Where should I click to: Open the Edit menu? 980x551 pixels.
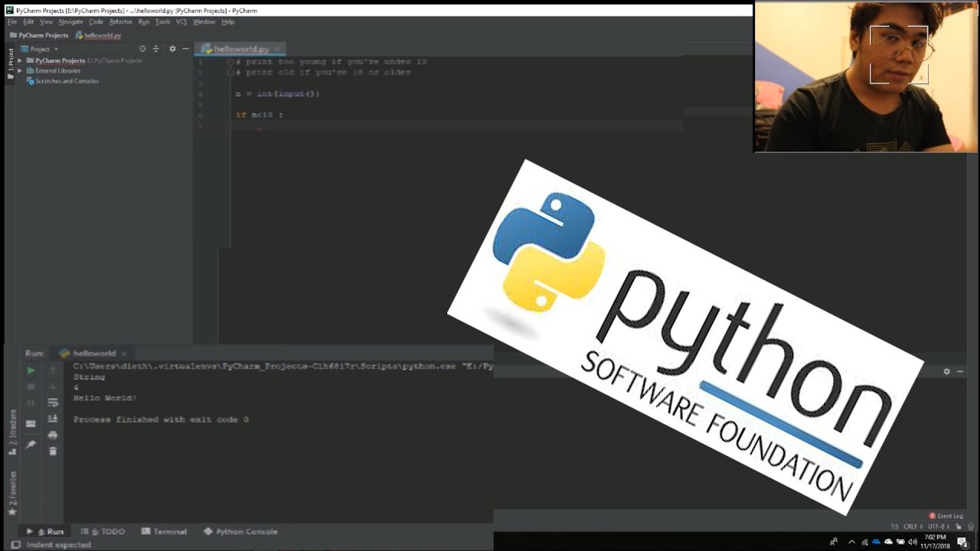(x=28, y=22)
